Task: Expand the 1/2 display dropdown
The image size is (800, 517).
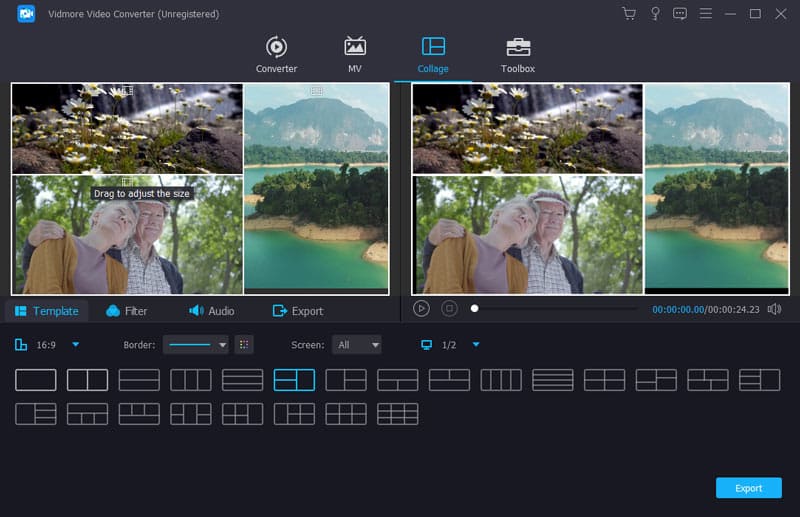Action: pos(476,345)
